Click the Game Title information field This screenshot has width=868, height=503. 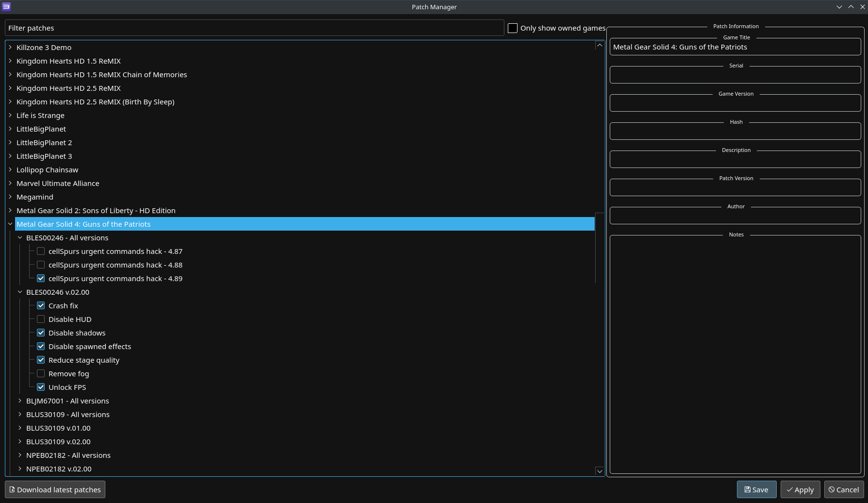735,47
